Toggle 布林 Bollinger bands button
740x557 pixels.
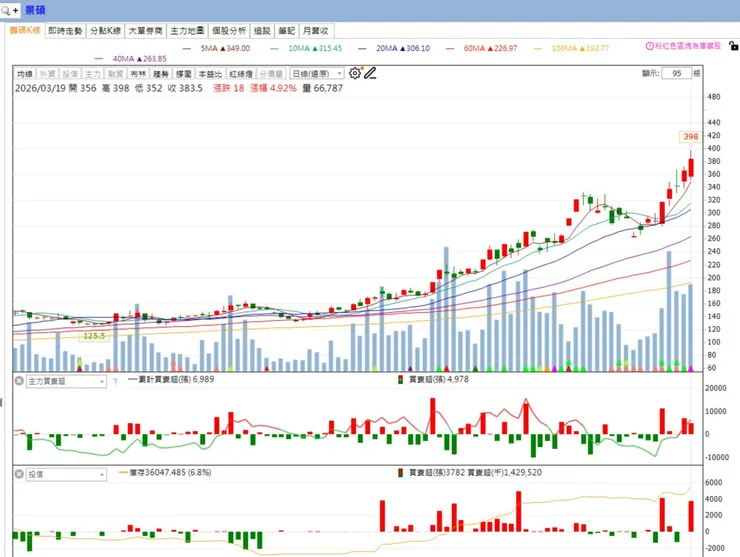(138, 74)
